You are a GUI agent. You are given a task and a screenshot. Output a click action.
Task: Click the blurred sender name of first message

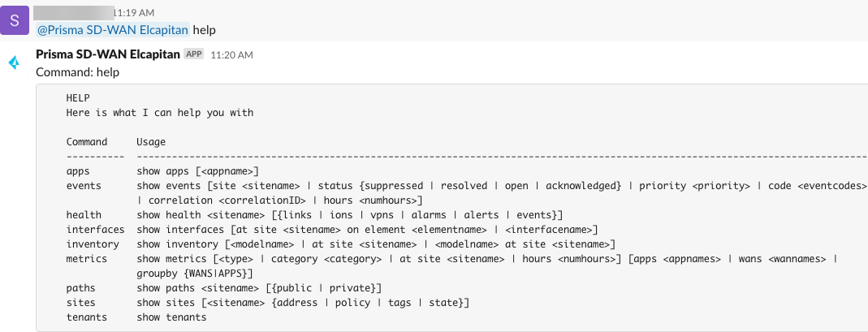coord(75,13)
